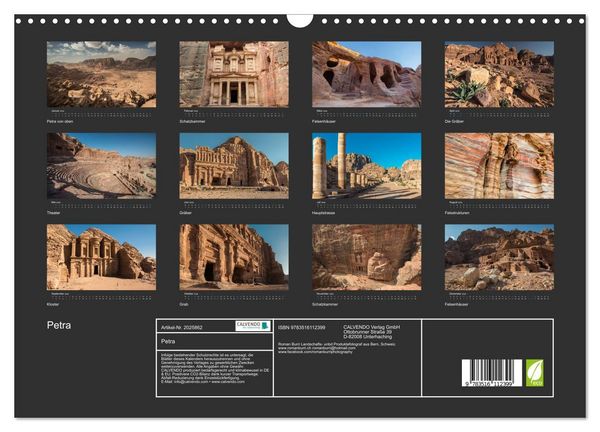Viewport: 600px width, 432px height.
Task: Click the calendar hanger cutout at the top center
Action: [x=300, y=21]
